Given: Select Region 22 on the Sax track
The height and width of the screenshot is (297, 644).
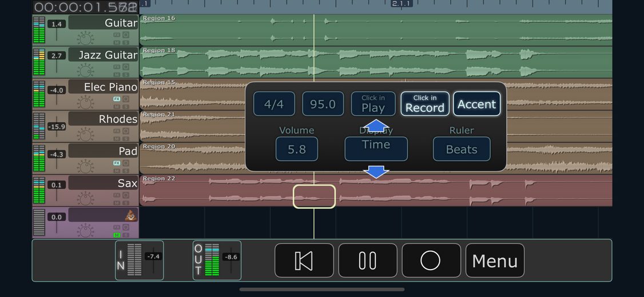Looking at the screenshot, I should tap(376, 190).
